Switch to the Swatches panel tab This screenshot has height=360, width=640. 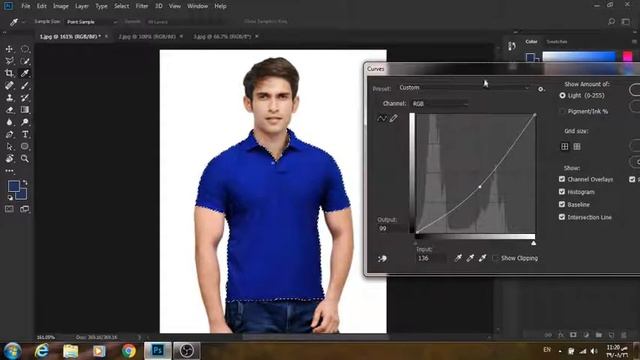click(x=557, y=42)
